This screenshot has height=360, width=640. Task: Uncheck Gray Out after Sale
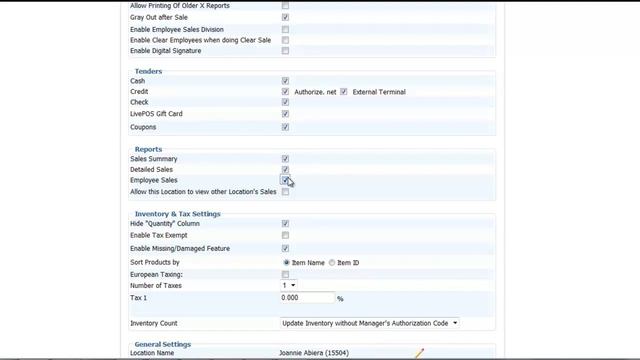tap(285, 17)
